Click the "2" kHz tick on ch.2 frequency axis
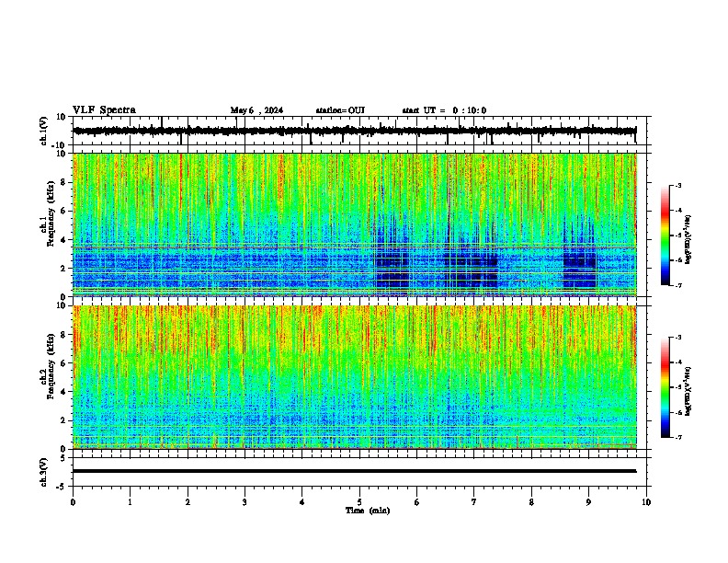 [x=63, y=420]
